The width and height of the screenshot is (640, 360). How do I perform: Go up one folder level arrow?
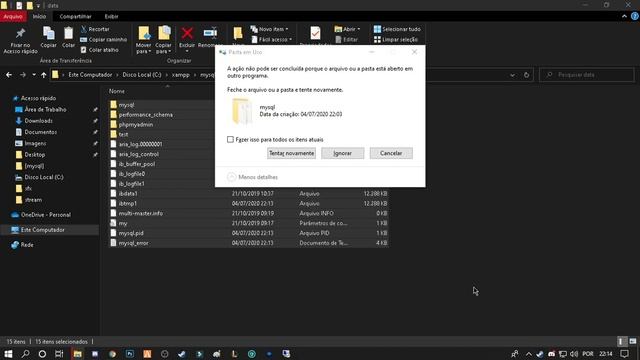[x=44, y=75]
